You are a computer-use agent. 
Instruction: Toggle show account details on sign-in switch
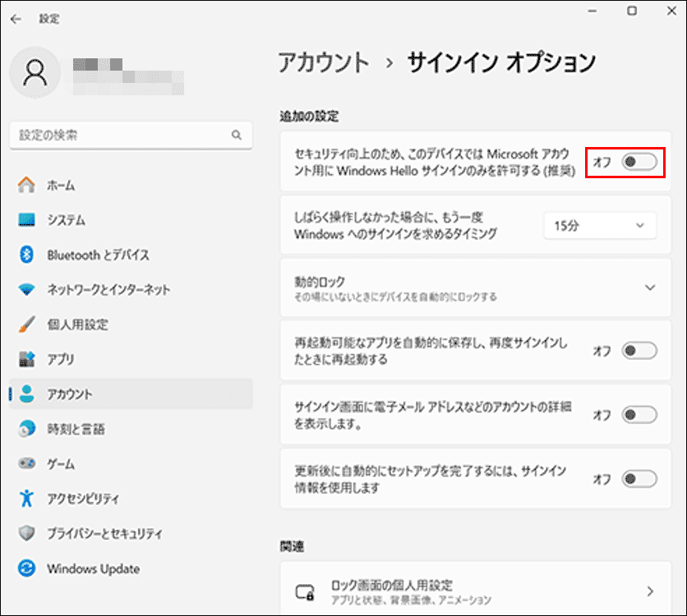point(639,415)
